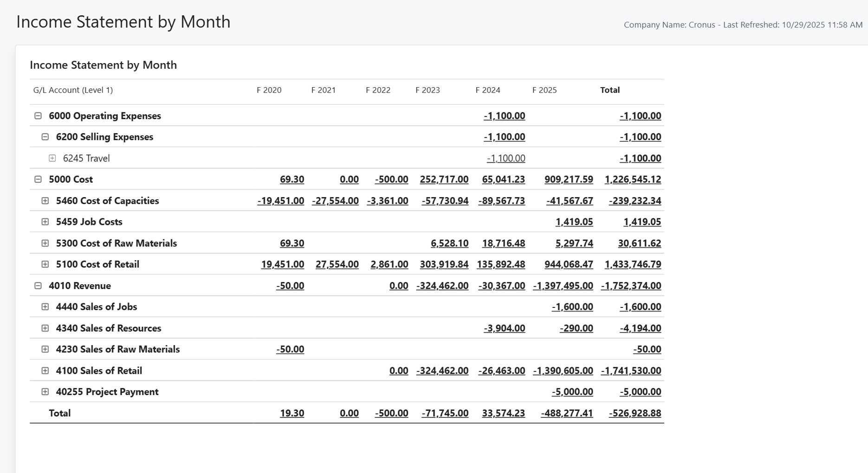Click the F 2024 column header
Viewport: 868px width, 473px height.
tap(487, 90)
